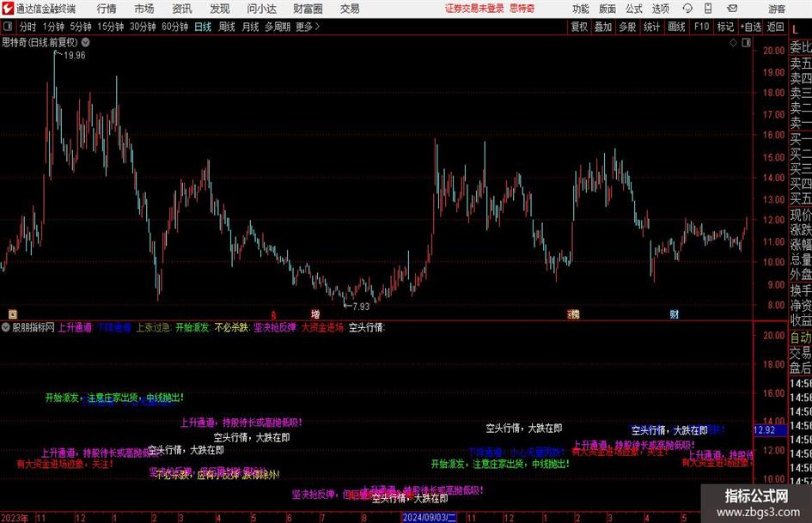812x523 pixels.
Task: Click the 空头行情 indicator legend label
Action: (367, 328)
